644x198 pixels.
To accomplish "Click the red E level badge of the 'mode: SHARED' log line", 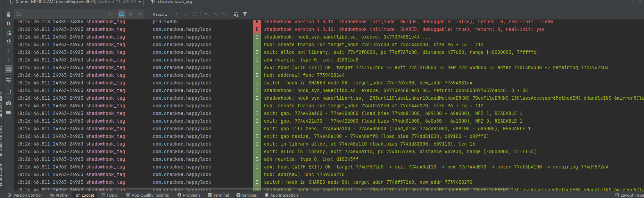I will click(x=257, y=29).
